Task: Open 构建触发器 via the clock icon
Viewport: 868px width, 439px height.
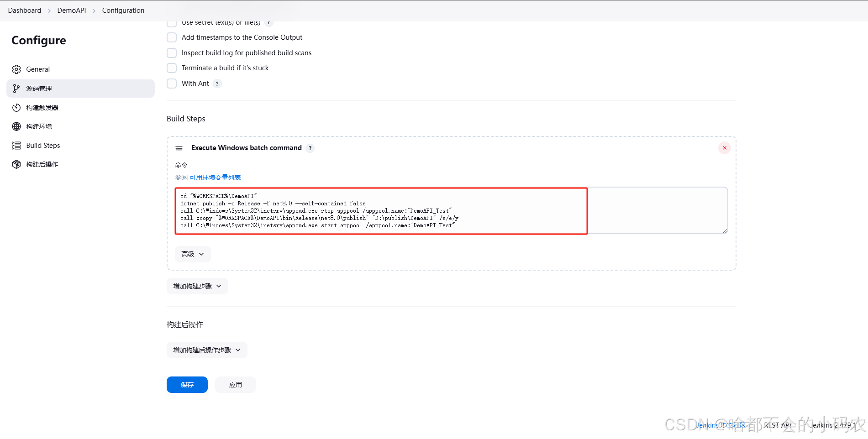Action: click(16, 107)
